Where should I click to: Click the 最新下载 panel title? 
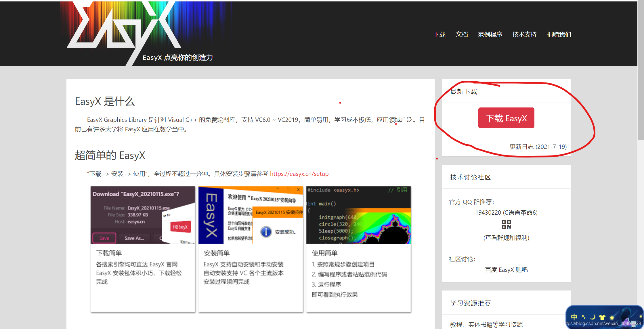point(463,92)
